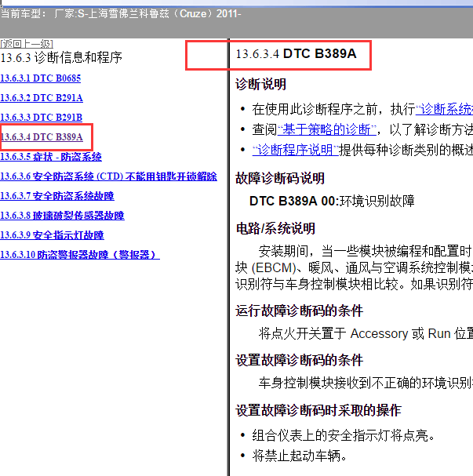
Task: Open 13.6.3.7 安全防盗系统故障 link
Action: tap(57, 196)
